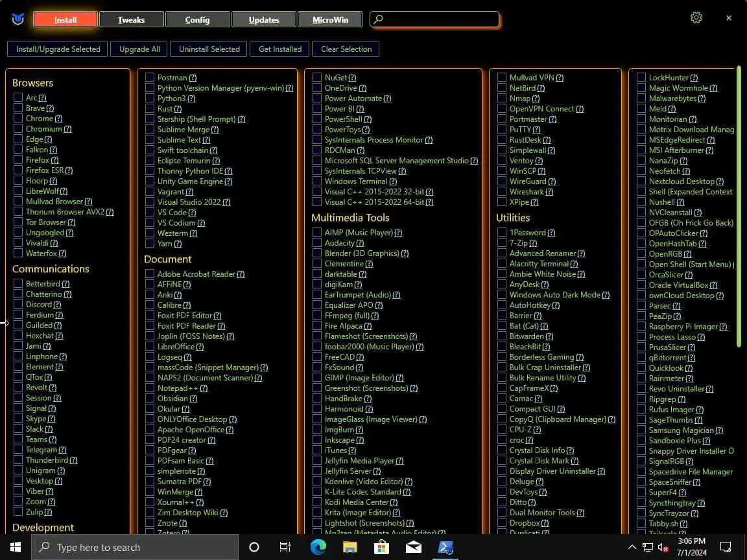Click the (?) help link beside Malwarebytes
This screenshot has height=560, width=747.
[702, 99]
